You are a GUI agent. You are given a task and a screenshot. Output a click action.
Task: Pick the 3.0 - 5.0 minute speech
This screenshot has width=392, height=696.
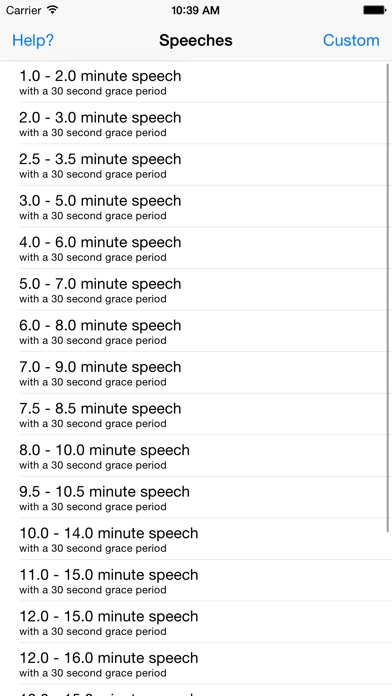[196, 206]
